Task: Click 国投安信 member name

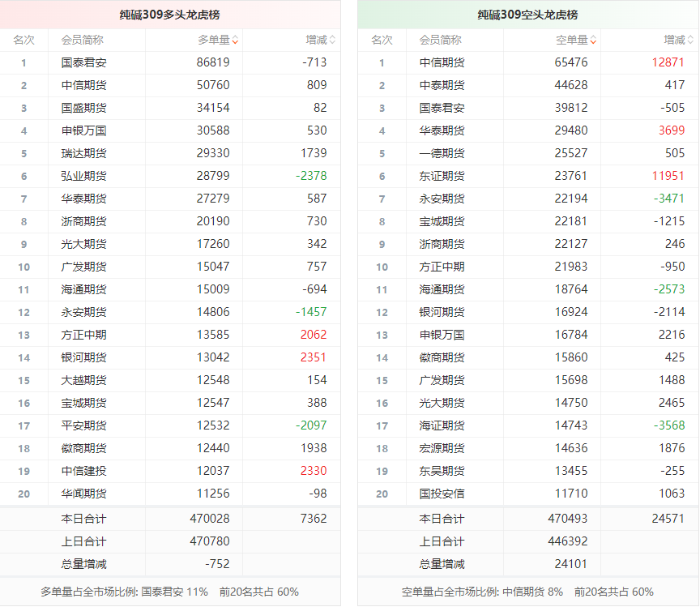Action: (442, 494)
